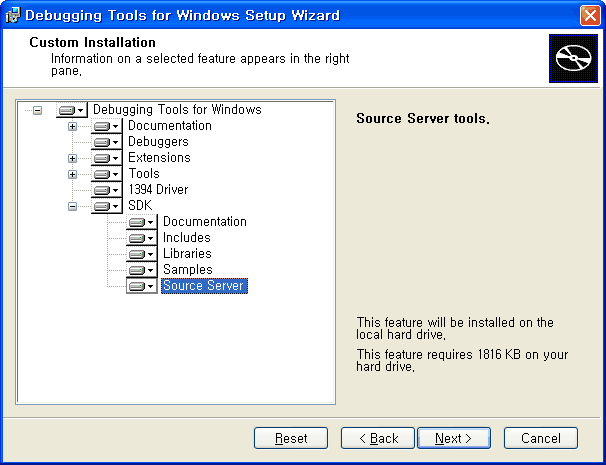Select the Source Server tree item

204,286
